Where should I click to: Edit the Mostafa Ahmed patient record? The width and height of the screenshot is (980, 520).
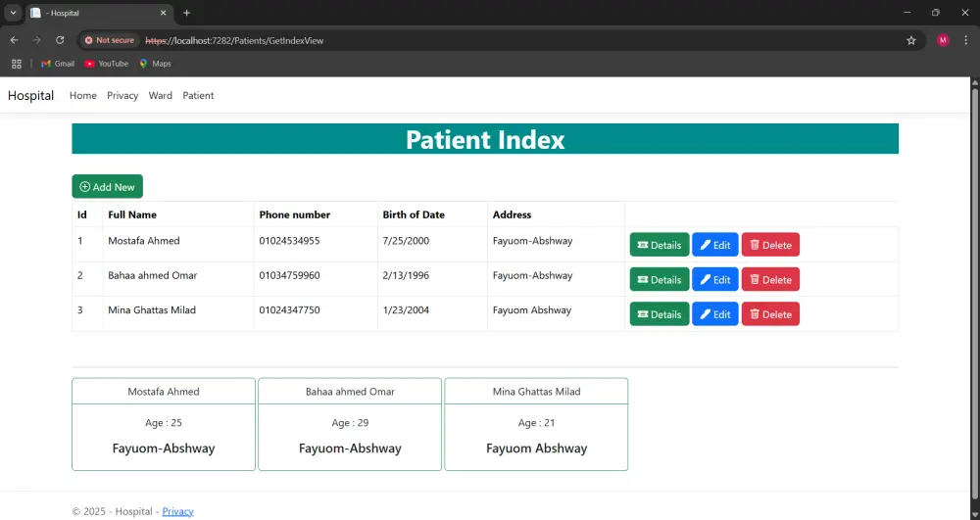[x=715, y=245]
